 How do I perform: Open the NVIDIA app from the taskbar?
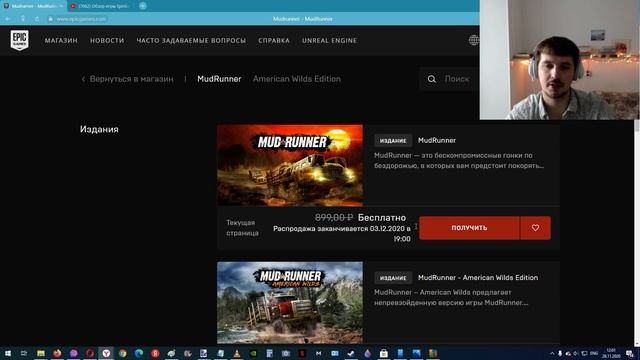253,353
